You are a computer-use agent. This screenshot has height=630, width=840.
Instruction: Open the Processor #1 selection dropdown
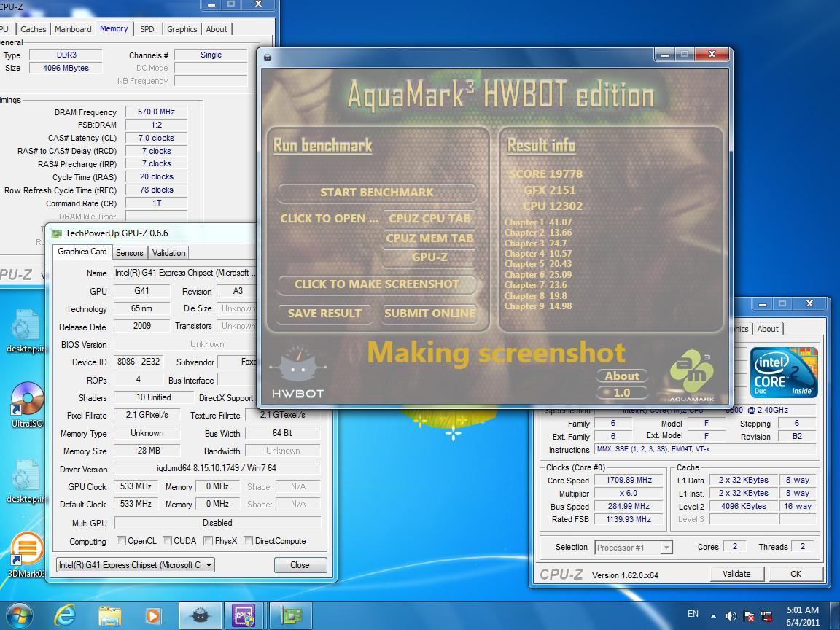coord(634,548)
